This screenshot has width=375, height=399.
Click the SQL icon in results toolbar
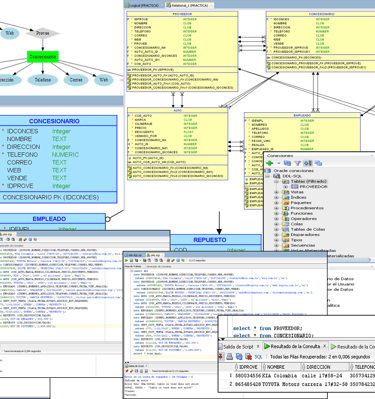[x=258, y=357]
